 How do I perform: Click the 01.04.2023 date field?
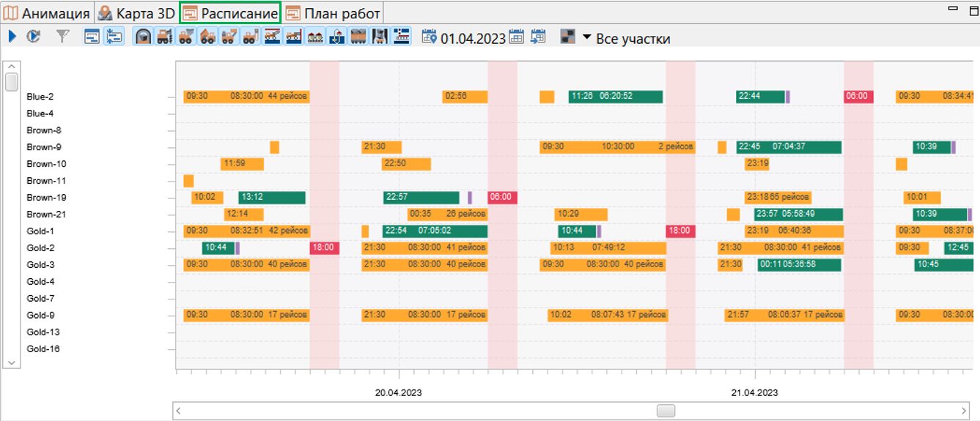(473, 38)
